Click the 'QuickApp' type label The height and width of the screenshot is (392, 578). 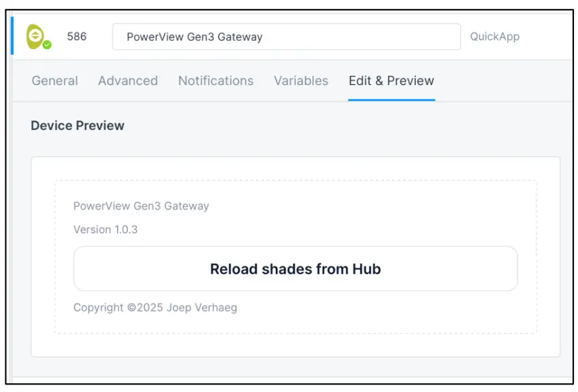pos(495,37)
